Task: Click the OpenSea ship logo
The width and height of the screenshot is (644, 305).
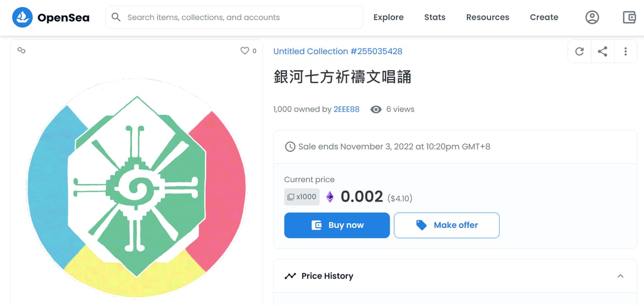Action: pyautogui.click(x=22, y=17)
